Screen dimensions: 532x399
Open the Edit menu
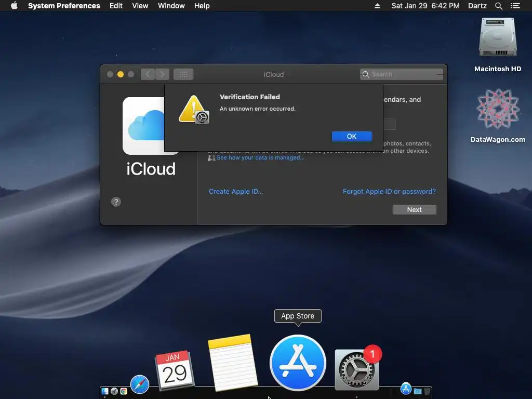tap(116, 6)
